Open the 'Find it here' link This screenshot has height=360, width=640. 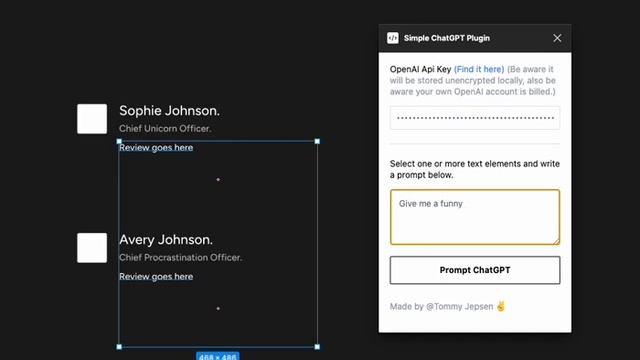[479, 69]
